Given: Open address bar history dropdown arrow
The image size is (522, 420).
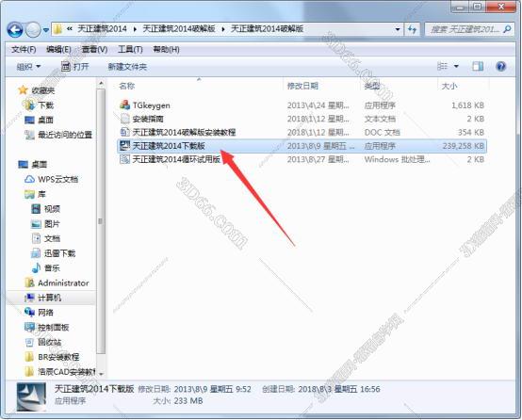Looking at the screenshot, I should point(398,29).
